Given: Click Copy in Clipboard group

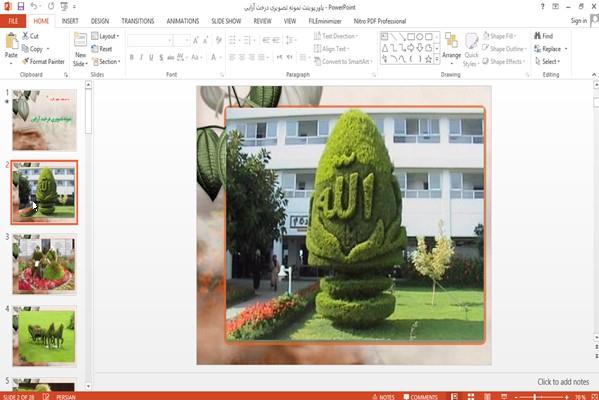Looking at the screenshot, I should click(32, 49).
